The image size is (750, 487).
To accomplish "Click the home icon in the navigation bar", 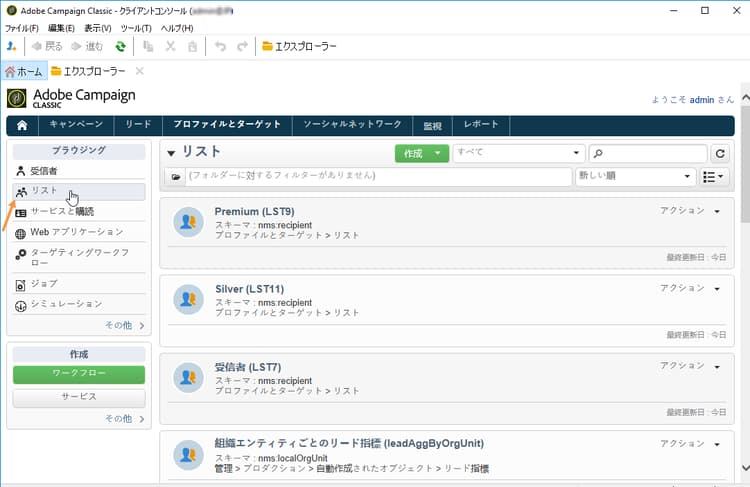I will [x=22, y=125].
